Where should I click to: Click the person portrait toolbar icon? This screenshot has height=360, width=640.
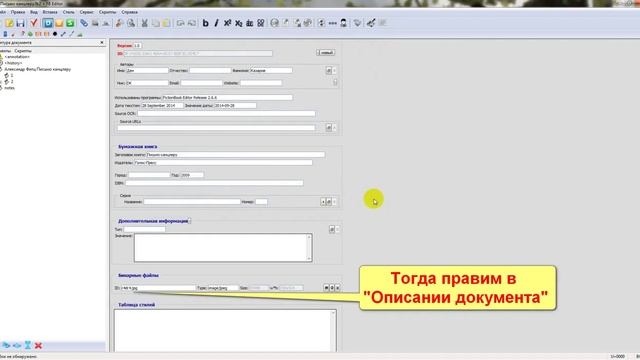pyautogui.click(x=344, y=23)
